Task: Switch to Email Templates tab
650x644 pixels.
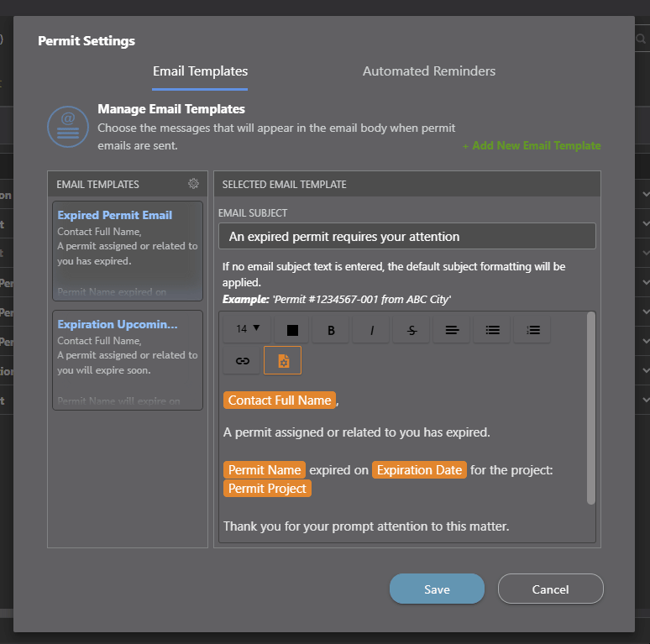Action: point(200,71)
